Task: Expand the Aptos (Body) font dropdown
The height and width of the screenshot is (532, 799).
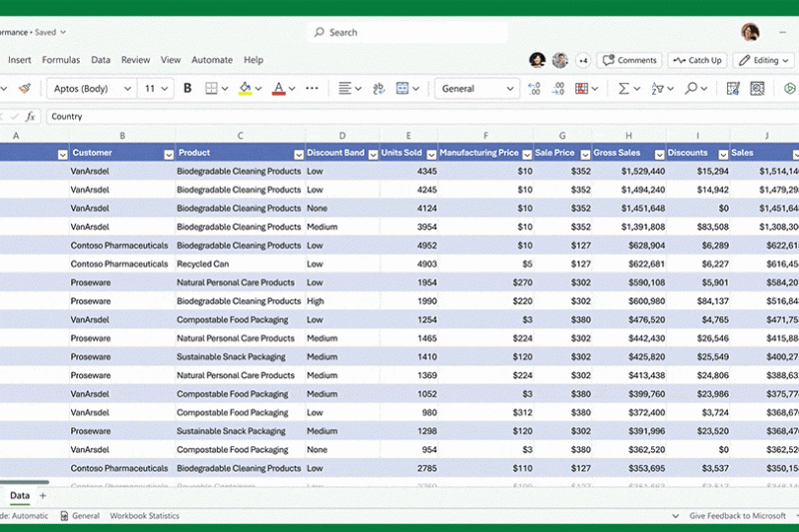Action: 127,89
